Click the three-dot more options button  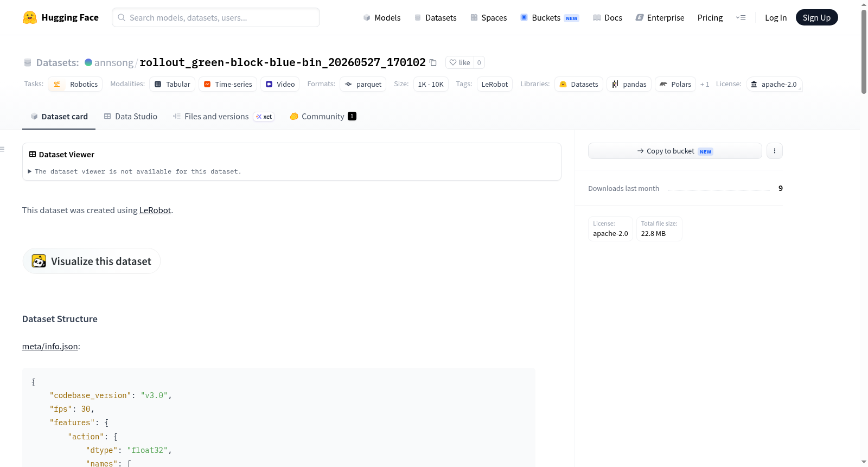point(775,151)
